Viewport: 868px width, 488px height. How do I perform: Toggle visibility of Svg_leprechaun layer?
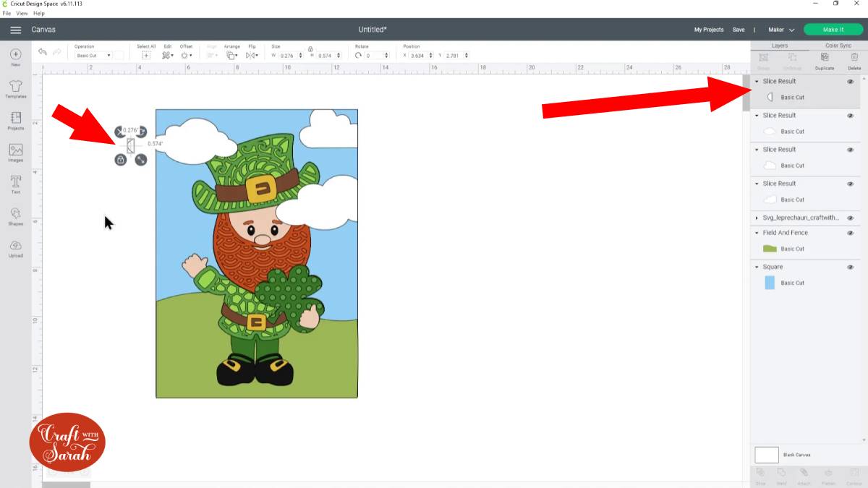850,218
